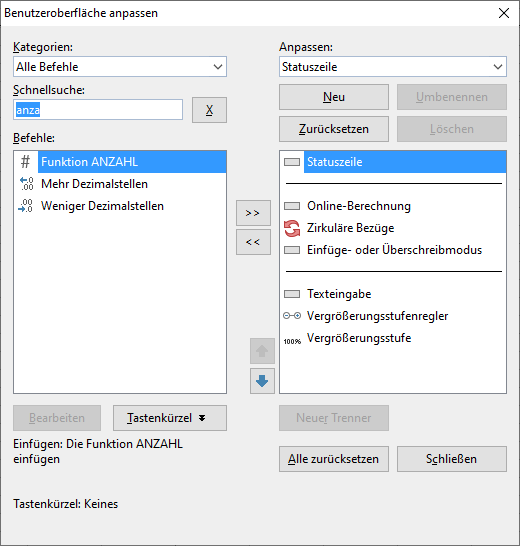This screenshot has width=520, height=546.
Task: Click the Weniger Dezimalstellen icon
Action: (26, 206)
